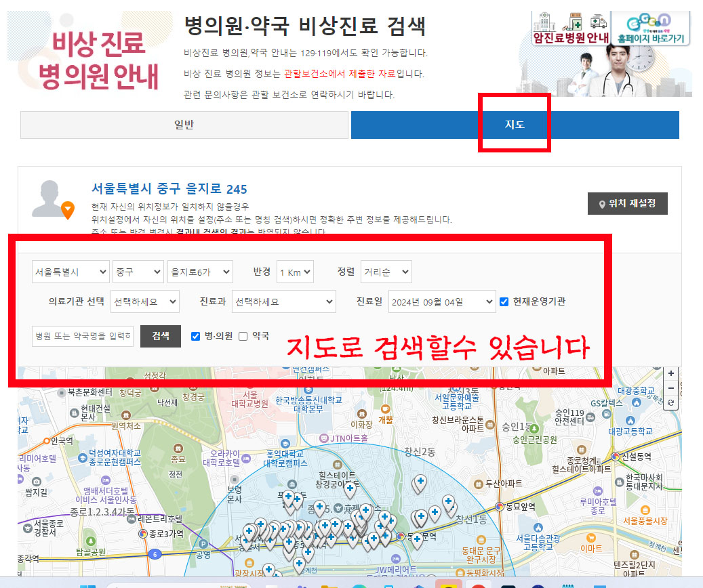Open the 진료일 date dropdown
703x588 pixels.
tap(441, 301)
